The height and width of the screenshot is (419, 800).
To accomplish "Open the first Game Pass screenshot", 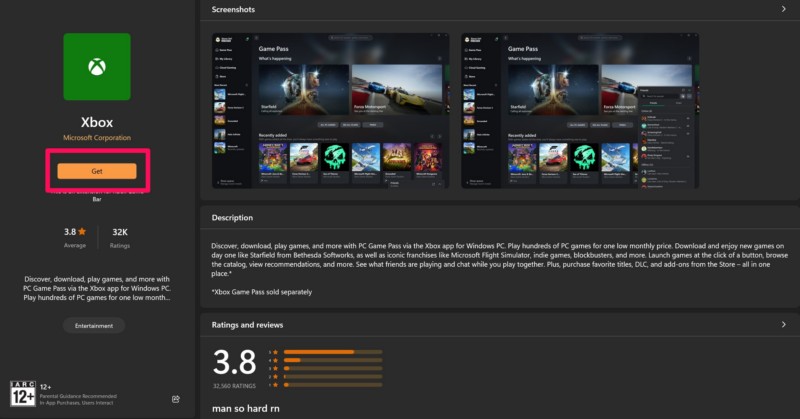I will point(330,111).
